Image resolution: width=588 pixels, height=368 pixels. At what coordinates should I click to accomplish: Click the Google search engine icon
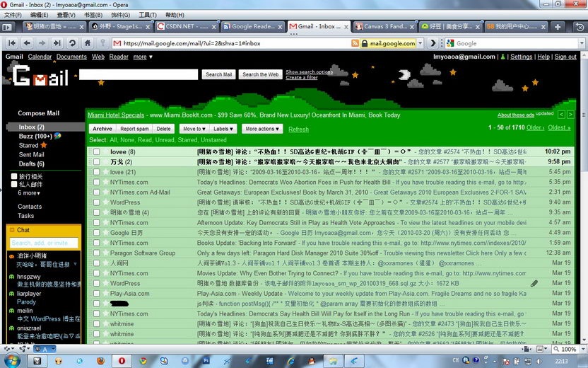450,43
